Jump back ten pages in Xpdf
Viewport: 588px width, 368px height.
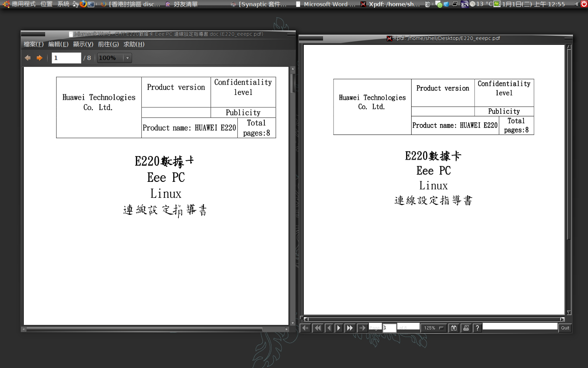point(317,328)
